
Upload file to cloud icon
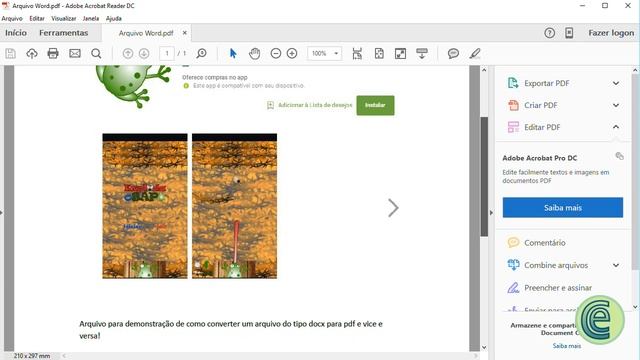(32, 53)
